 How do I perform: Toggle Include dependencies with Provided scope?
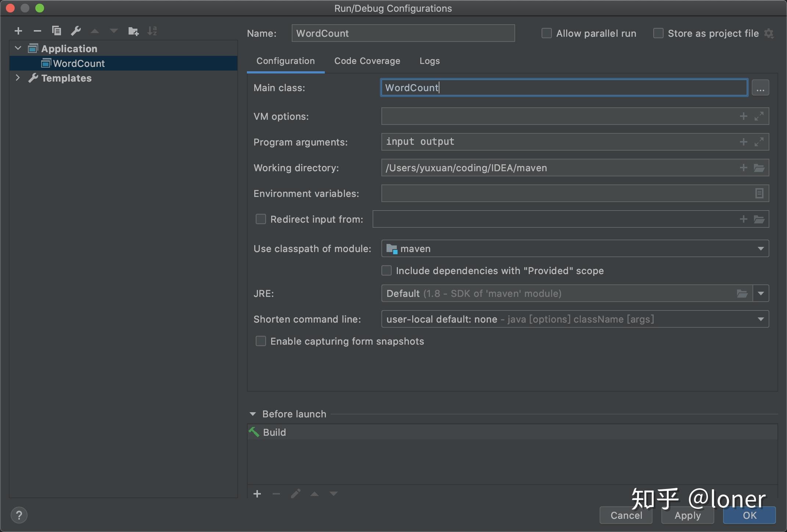coord(387,271)
